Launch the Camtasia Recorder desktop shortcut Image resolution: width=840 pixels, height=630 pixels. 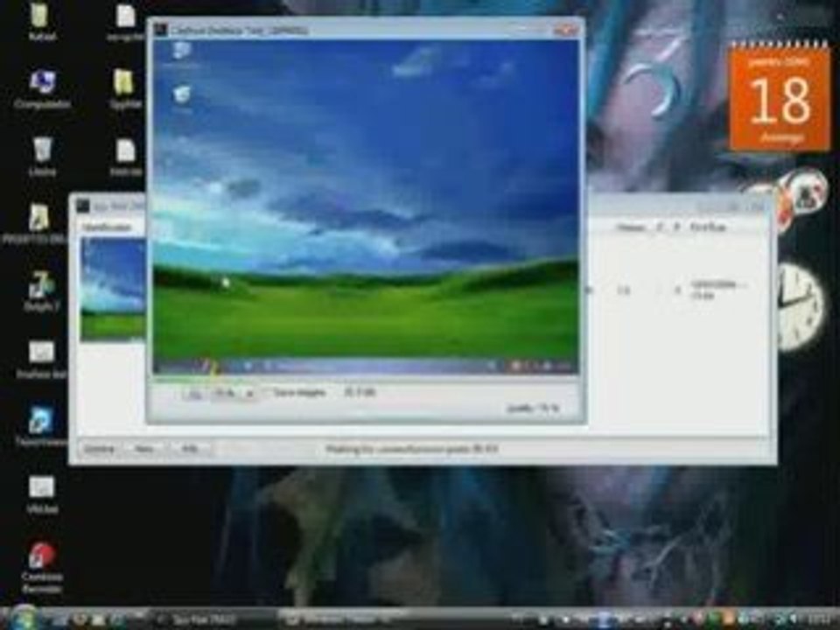[x=42, y=568]
